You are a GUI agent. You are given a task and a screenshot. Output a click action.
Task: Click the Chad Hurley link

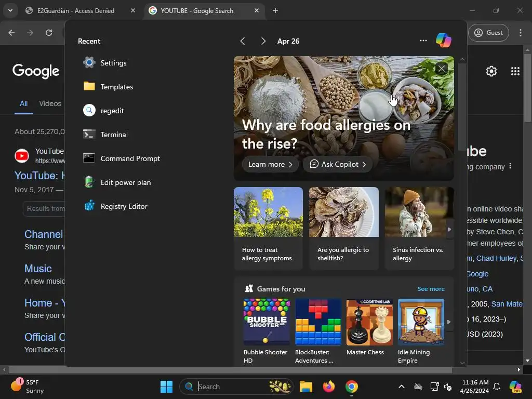[x=496, y=258]
